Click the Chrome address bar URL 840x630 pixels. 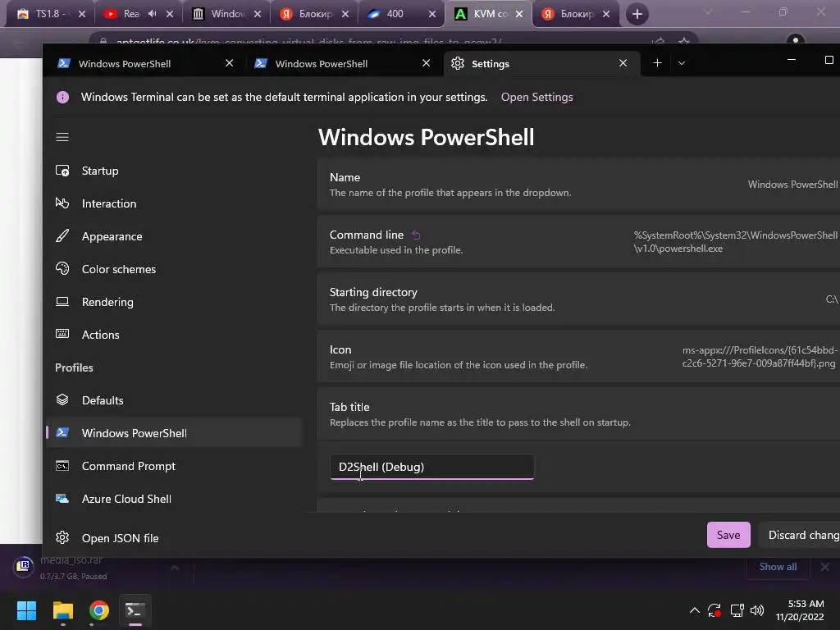click(309, 42)
